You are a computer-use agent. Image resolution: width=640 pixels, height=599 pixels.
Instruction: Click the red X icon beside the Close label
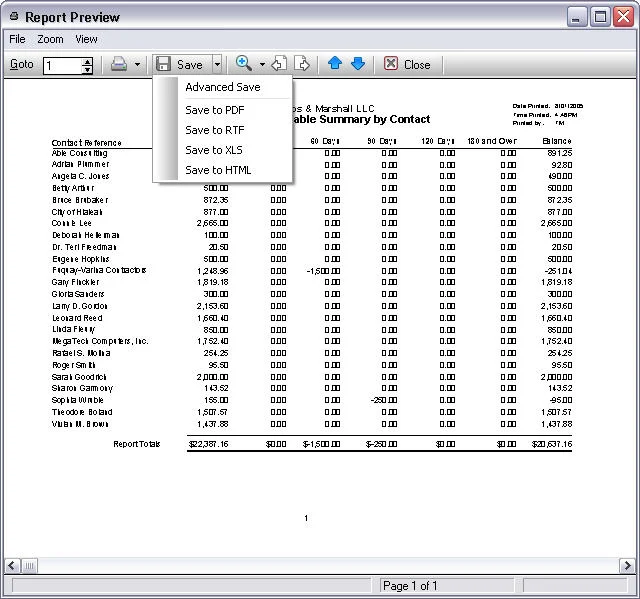(x=391, y=64)
